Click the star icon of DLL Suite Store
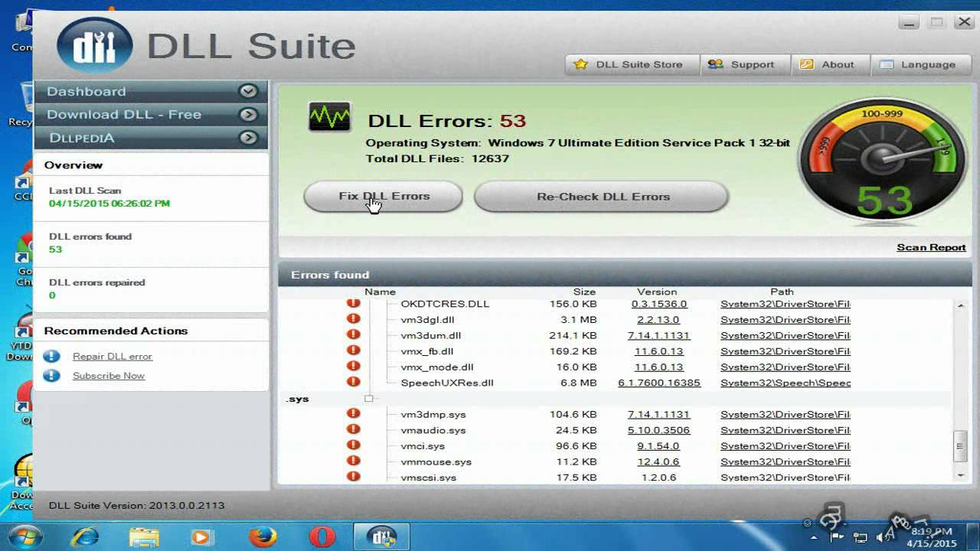This screenshot has width=980, height=551. [581, 64]
